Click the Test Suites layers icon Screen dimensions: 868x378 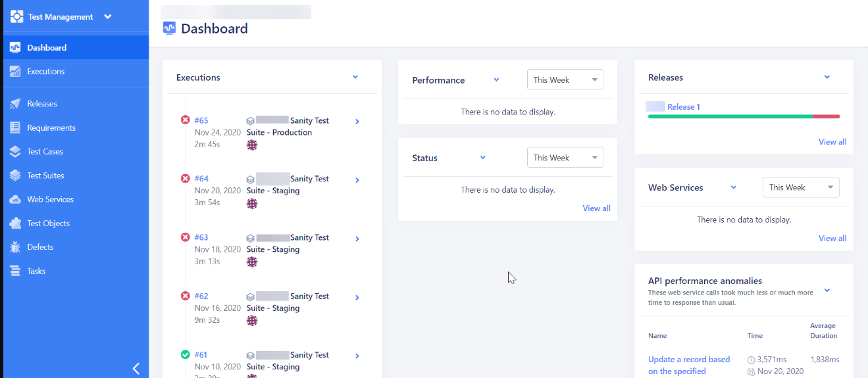[15, 176]
